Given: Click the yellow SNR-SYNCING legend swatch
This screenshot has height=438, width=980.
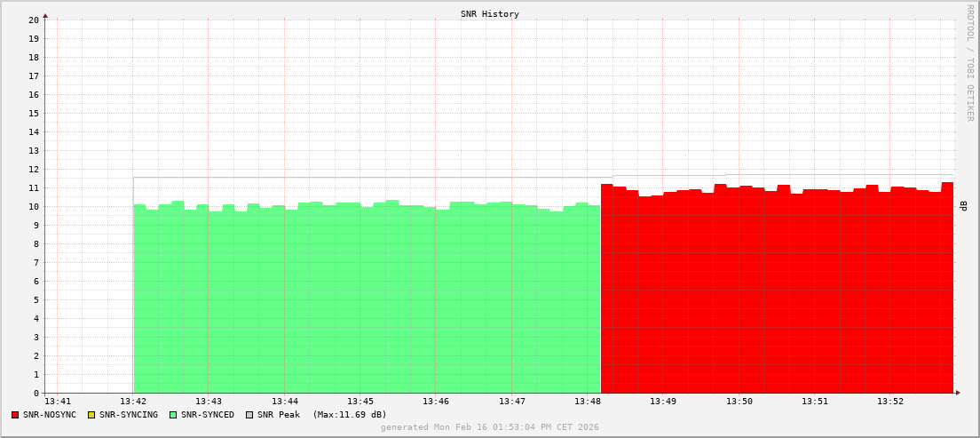Looking at the screenshot, I should click(x=91, y=415).
